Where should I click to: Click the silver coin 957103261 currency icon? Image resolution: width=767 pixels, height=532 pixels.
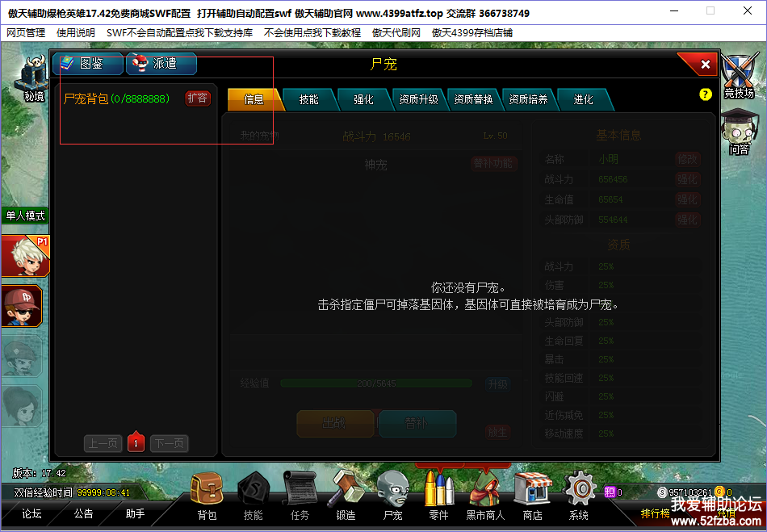[662, 492]
